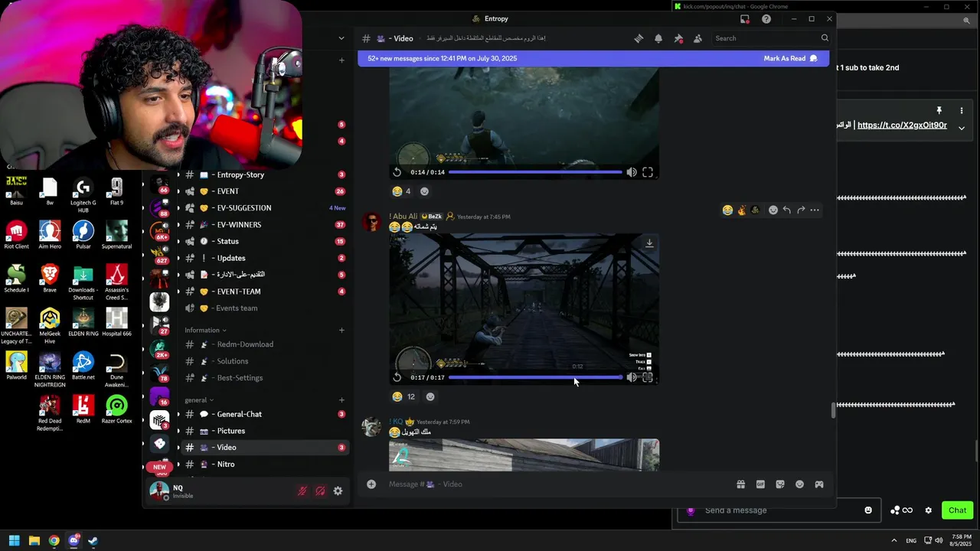
Task: Expand pinned message chevron in Kick chat
Action: [x=962, y=128]
